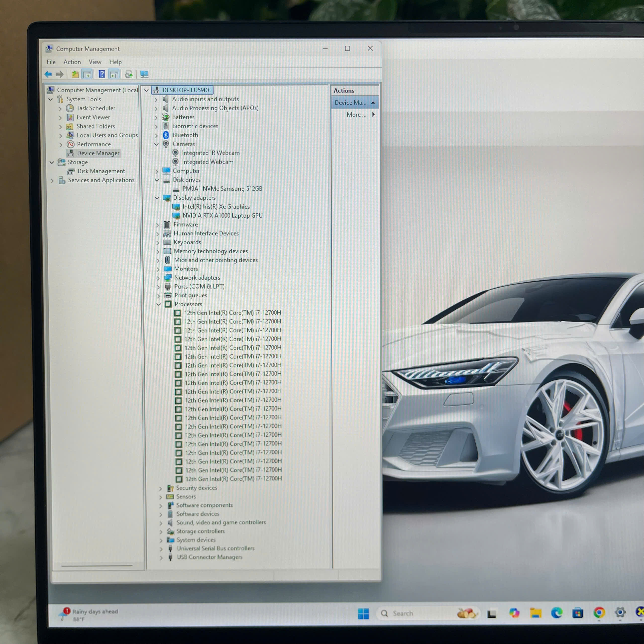The width and height of the screenshot is (644, 644).
Task: Expand the Sensors category
Action: click(160, 497)
